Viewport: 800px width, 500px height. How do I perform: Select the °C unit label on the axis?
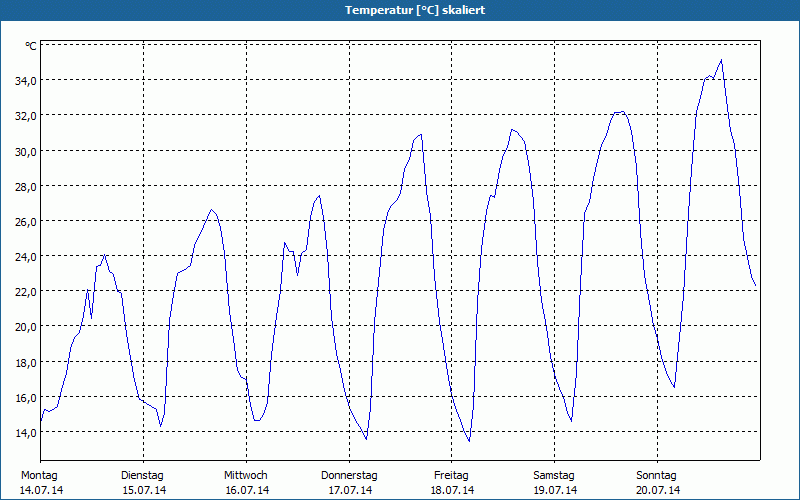[31, 46]
